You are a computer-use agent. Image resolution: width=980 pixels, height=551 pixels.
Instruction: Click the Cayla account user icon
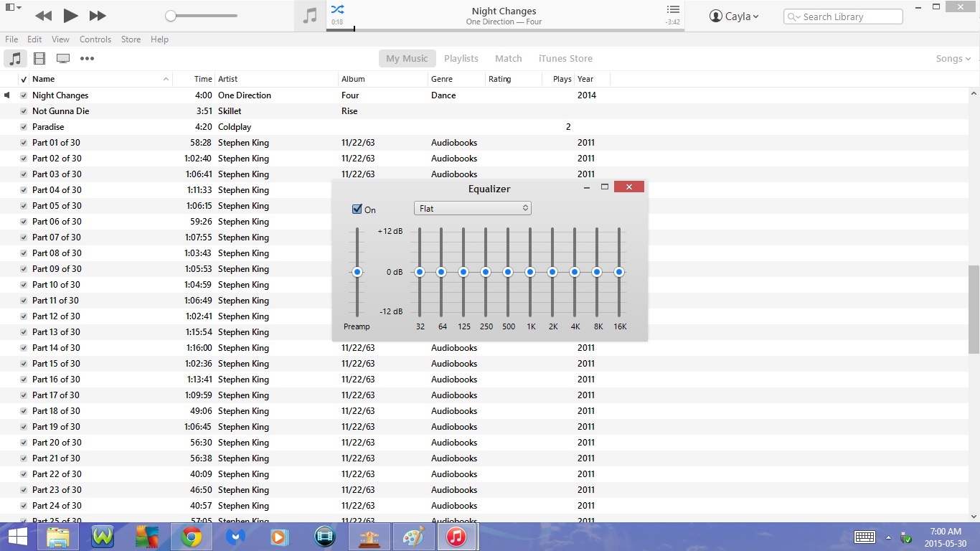point(716,16)
